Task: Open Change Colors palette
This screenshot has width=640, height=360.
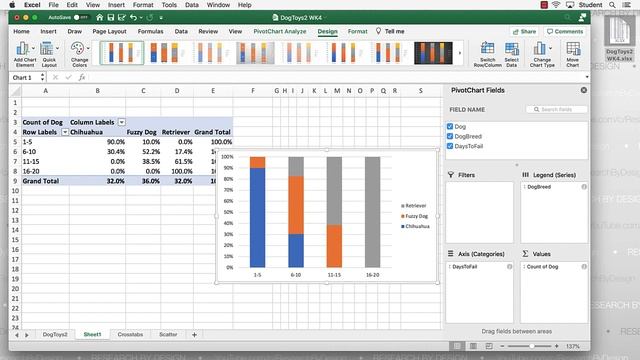Action: 79,54
